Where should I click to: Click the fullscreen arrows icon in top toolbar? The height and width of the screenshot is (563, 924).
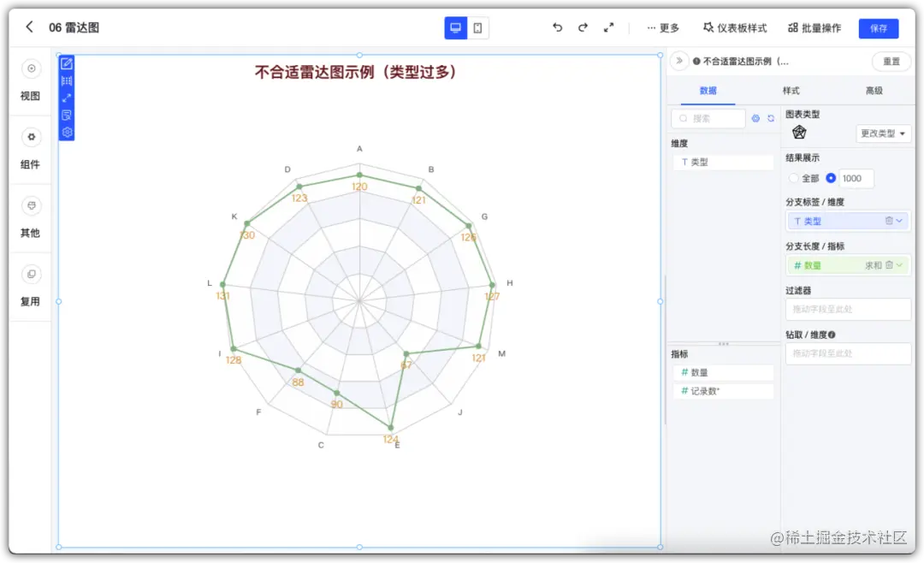click(608, 27)
